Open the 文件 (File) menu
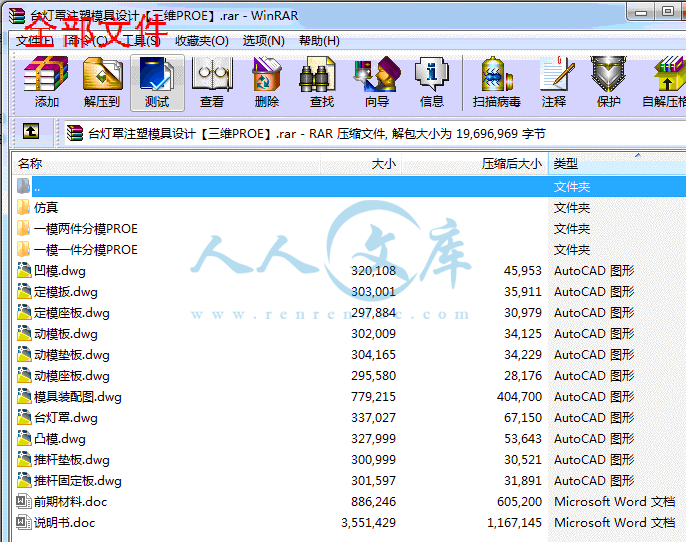This screenshot has width=686, height=542. (35, 41)
